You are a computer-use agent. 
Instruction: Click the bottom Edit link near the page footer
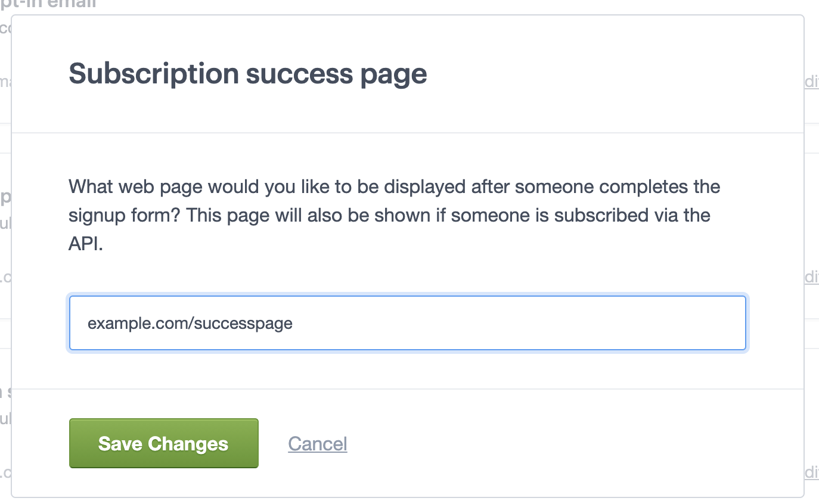coord(813,472)
